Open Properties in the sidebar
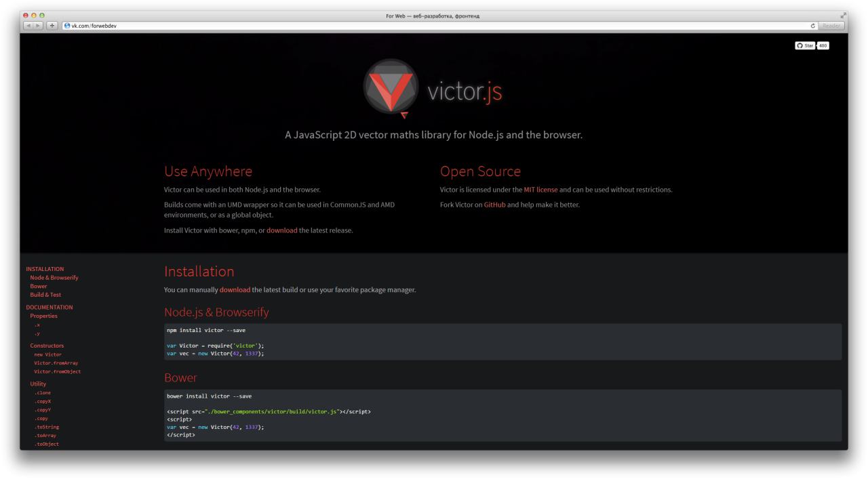868x479 pixels. tap(43, 316)
